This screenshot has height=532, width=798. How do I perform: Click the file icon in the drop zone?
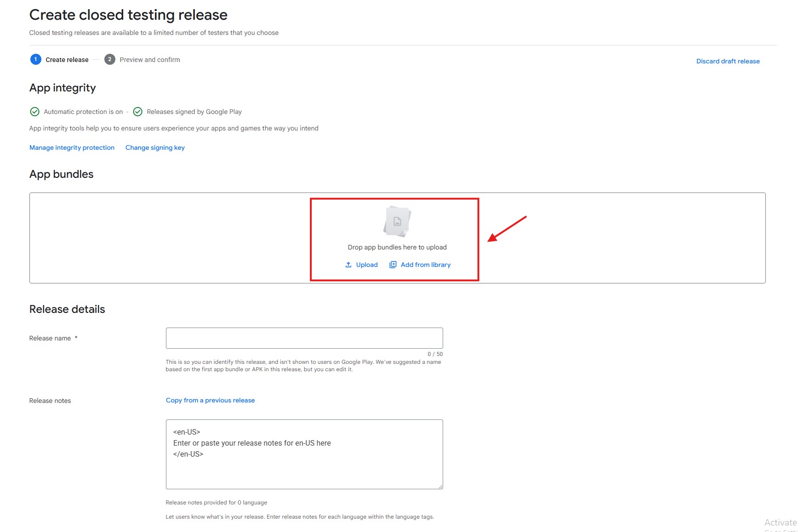[397, 221]
